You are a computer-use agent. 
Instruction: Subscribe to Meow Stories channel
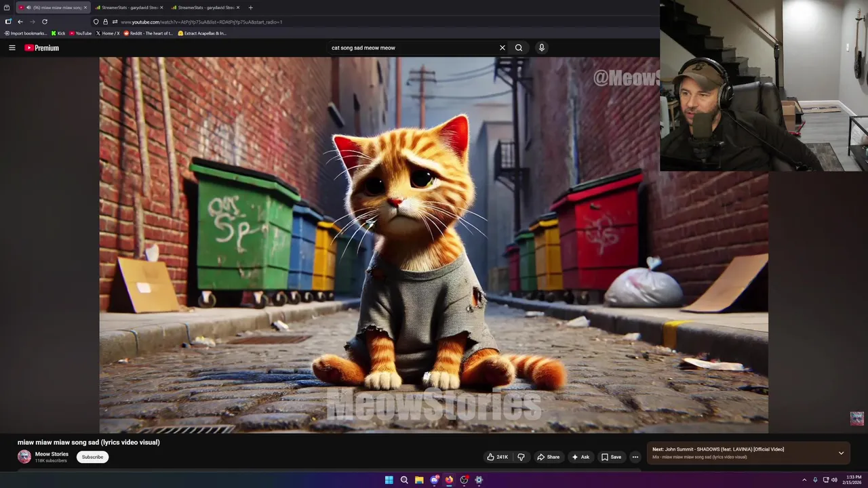(92, 457)
